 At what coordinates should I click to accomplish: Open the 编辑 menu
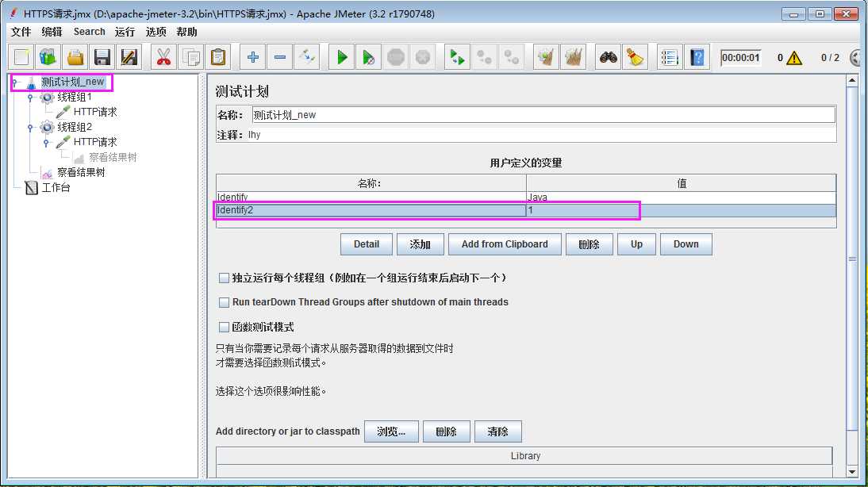pos(52,32)
